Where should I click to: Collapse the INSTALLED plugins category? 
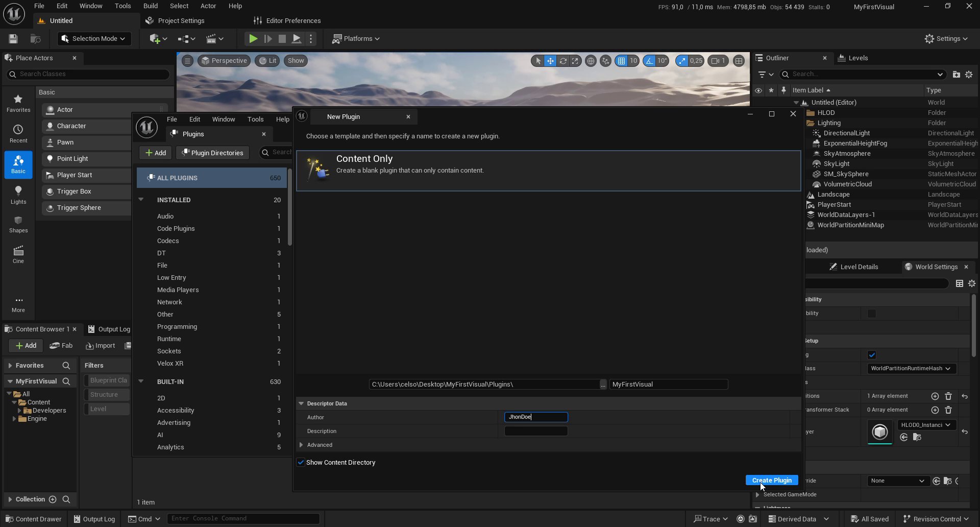coord(141,200)
